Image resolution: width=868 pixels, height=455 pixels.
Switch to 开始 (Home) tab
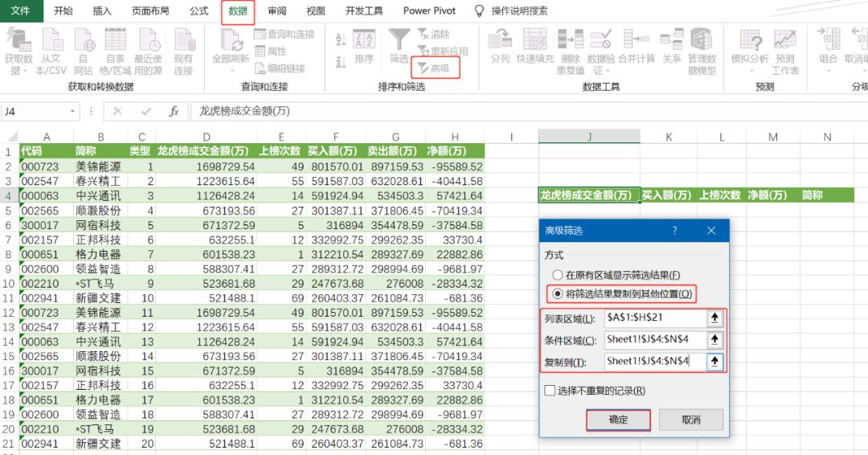click(63, 10)
